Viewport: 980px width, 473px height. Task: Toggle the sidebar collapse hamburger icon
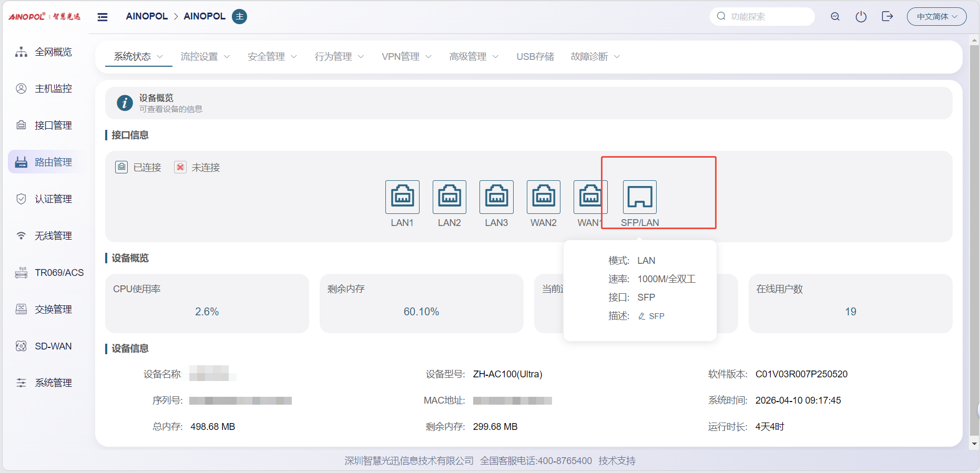103,17
